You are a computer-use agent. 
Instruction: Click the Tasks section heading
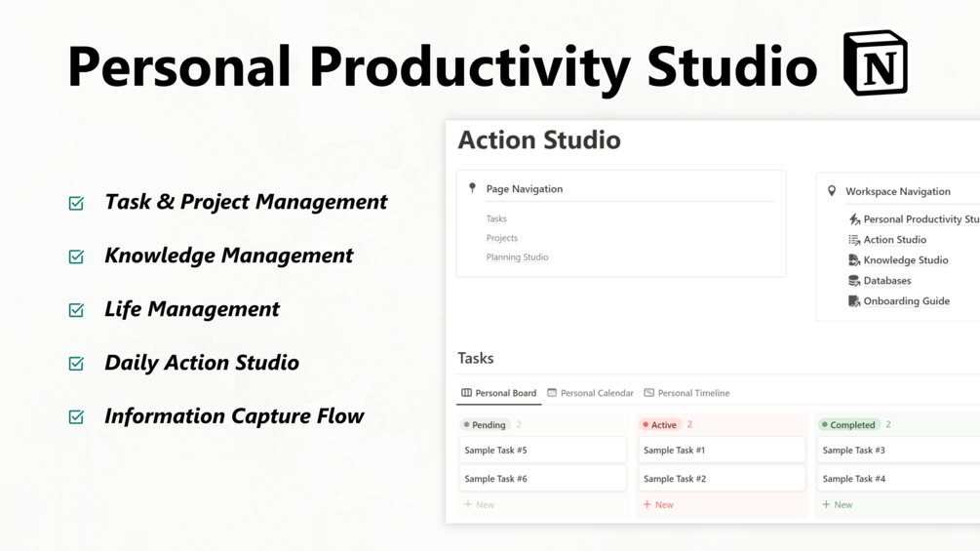(x=476, y=359)
